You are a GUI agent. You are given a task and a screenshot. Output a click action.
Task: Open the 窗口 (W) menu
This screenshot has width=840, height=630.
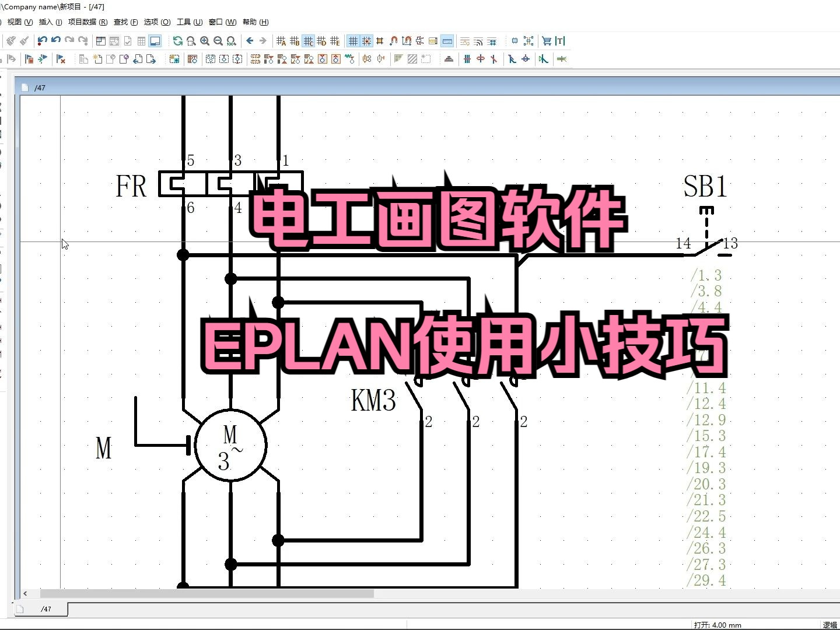click(x=222, y=22)
